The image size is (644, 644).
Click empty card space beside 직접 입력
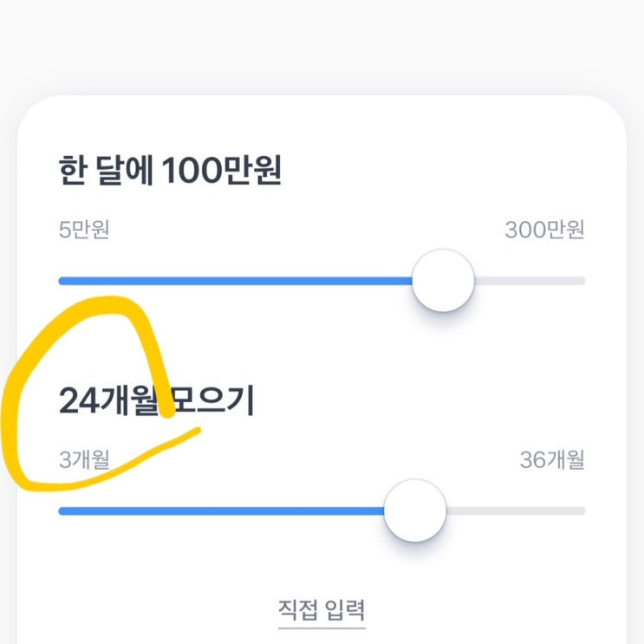[503, 607]
